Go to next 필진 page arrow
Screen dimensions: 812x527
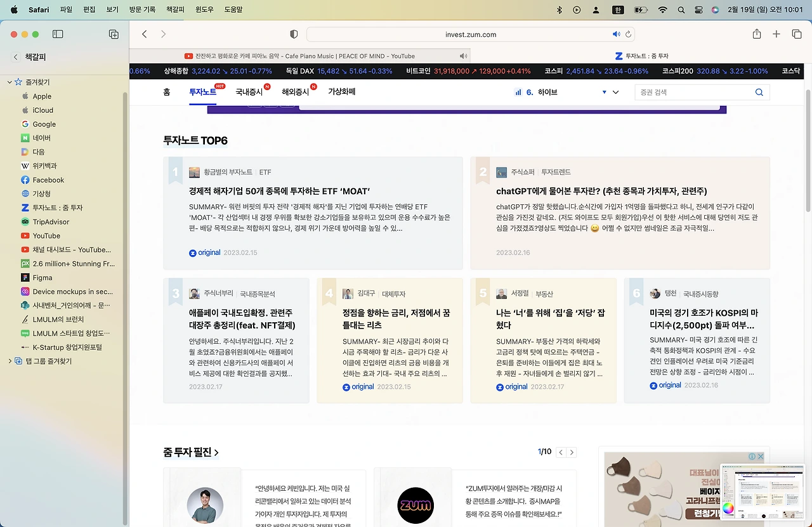[572, 452]
